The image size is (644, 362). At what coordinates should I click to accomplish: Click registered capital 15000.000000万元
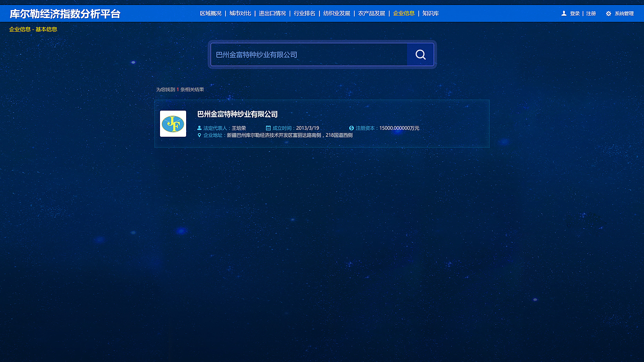(399, 128)
